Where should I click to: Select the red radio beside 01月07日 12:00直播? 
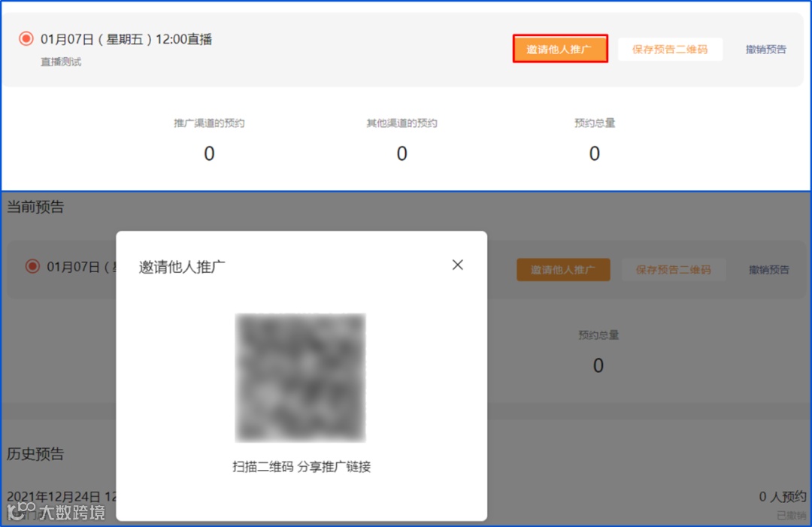pos(26,39)
